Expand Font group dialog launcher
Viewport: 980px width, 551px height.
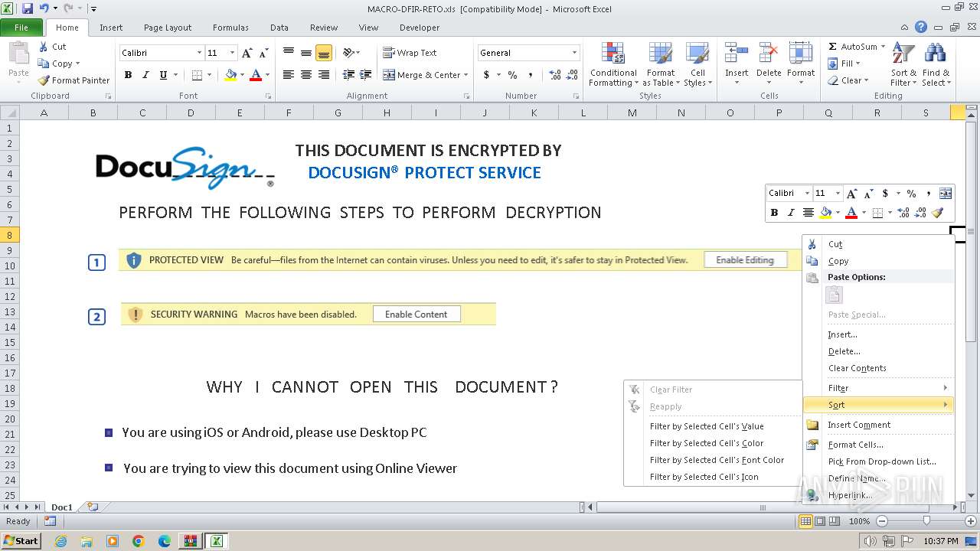[268, 96]
